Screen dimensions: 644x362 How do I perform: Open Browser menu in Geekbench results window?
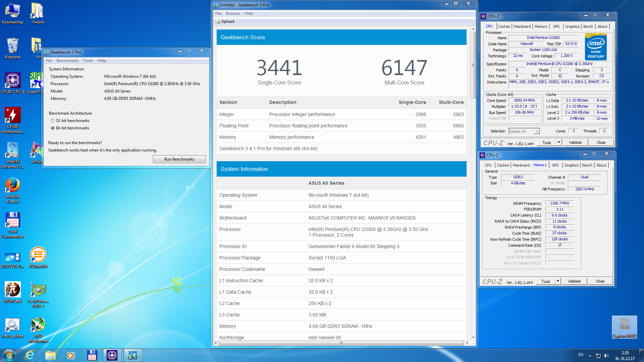(233, 13)
